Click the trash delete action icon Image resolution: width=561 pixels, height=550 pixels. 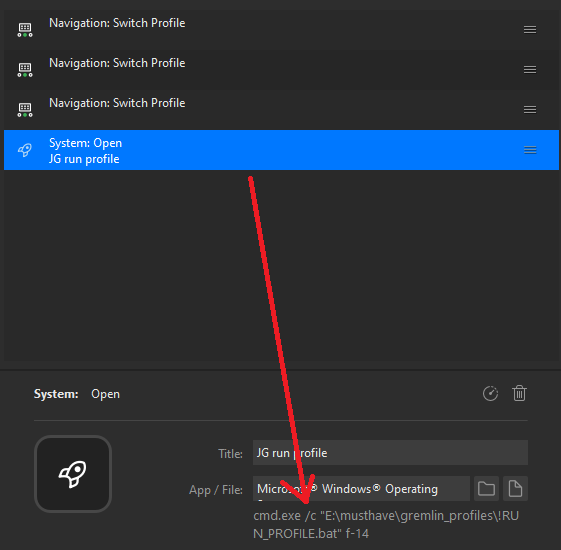pos(519,393)
